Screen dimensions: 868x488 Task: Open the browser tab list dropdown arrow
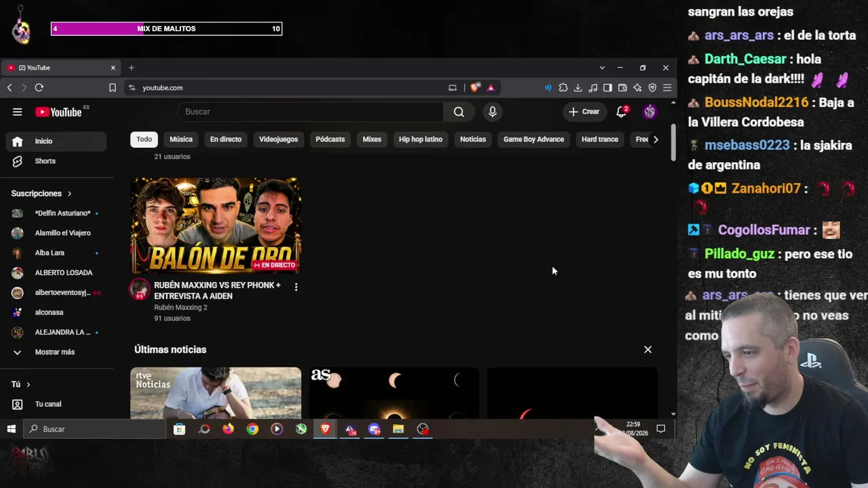point(602,68)
